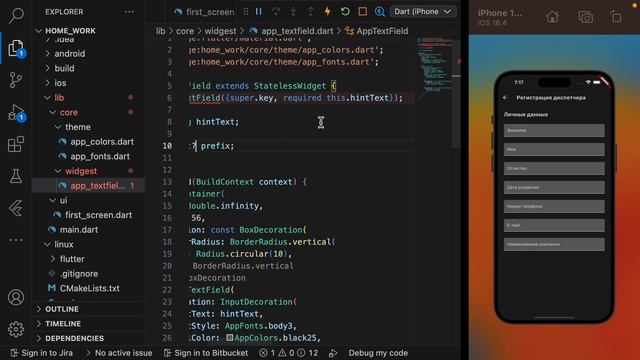The height and width of the screenshot is (360, 640).
Task: Collapse the theme folder
Action: click(88, 127)
